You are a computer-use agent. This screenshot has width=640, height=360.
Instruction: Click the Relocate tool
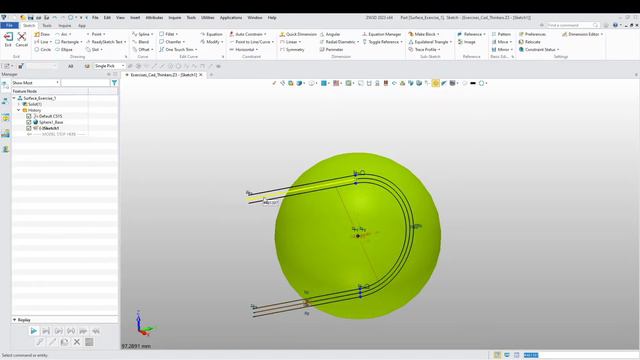pyautogui.click(x=529, y=42)
